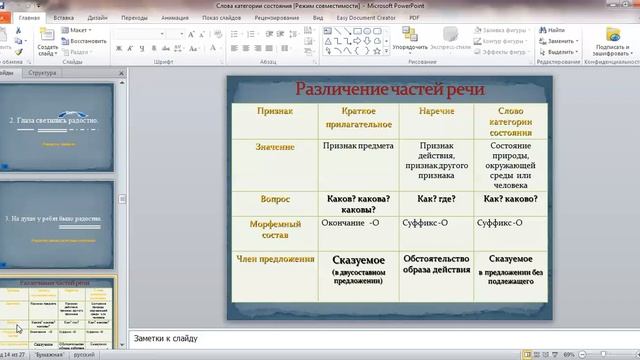The image size is (640, 360).
Task: Click the Найти find button
Action: tap(552, 30)
